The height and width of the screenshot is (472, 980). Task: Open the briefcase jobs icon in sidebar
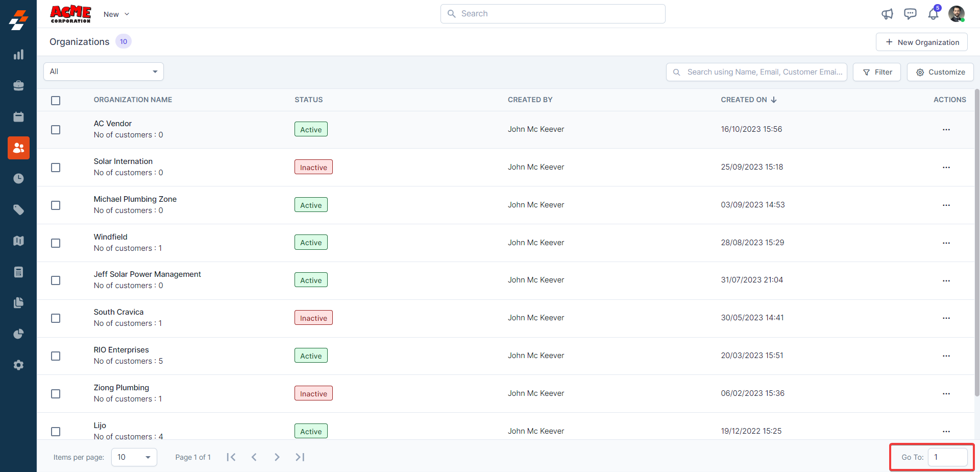[x=18, y=86]
